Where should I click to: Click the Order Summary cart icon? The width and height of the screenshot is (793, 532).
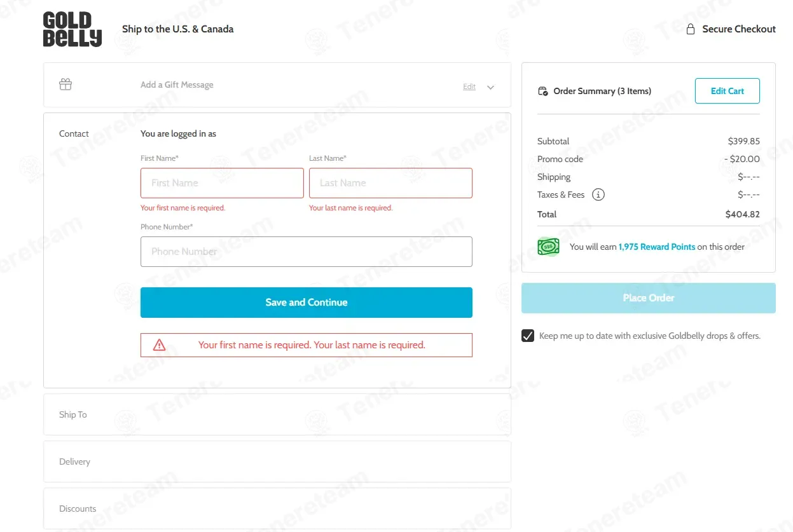(542, 91)
